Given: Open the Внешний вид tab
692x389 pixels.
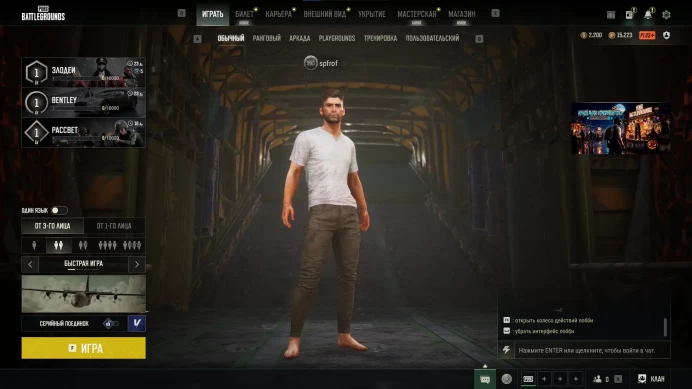Looking at the screenshot, I should coord(325,14).
